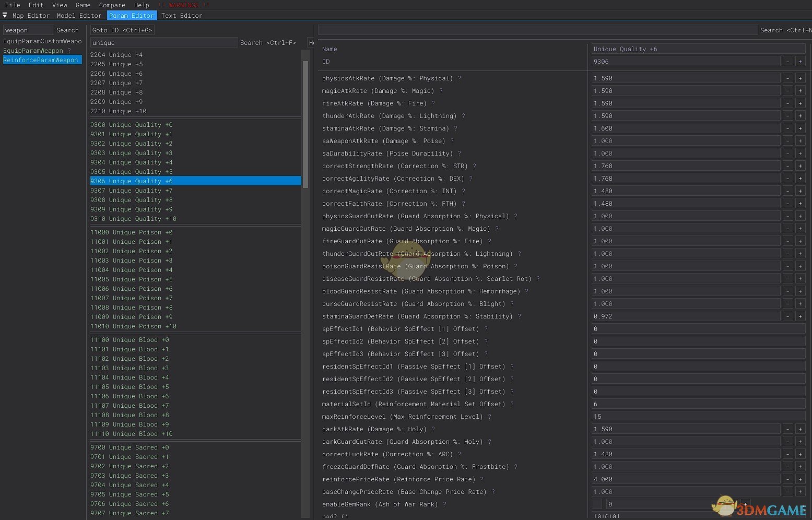Select row 9700 Unique Sacred +0
The width and height of the screenshot is (812, 520).
coord(196,447)
